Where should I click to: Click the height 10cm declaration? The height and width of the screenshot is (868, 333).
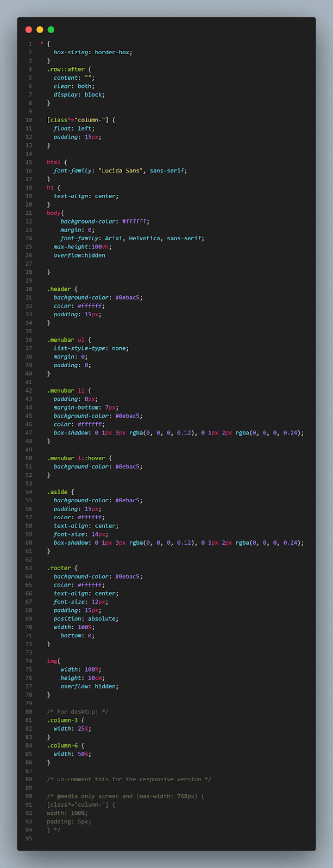82,678
